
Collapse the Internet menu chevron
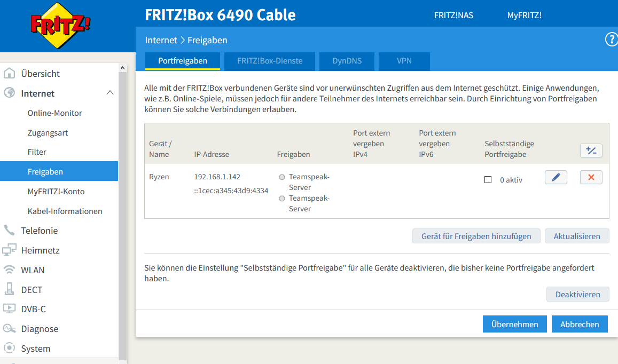[110, 93]
